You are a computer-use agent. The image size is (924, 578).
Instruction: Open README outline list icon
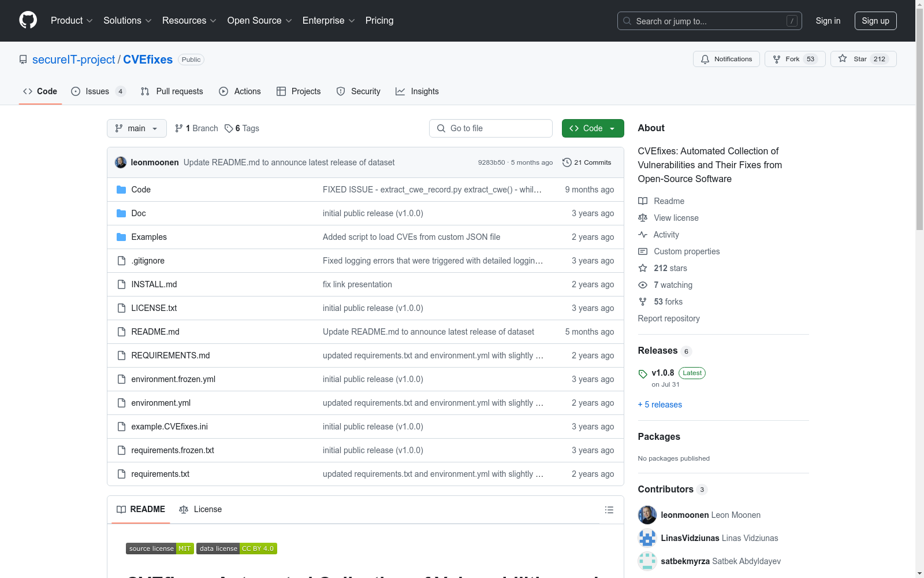609,510
